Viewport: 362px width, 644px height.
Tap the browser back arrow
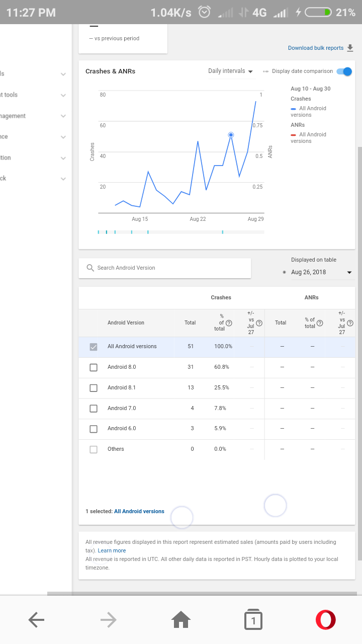pyautogui.click(x=36, y=620)
